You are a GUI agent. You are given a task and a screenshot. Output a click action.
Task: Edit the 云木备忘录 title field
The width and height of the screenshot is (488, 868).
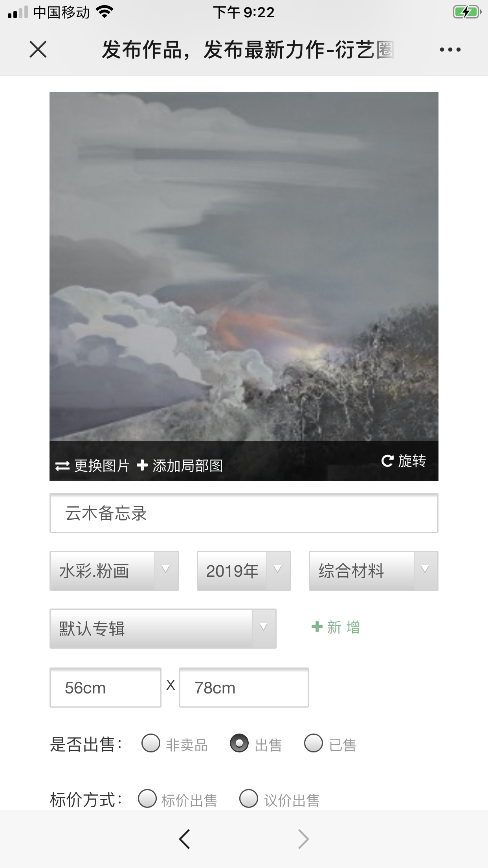[244, 513]
